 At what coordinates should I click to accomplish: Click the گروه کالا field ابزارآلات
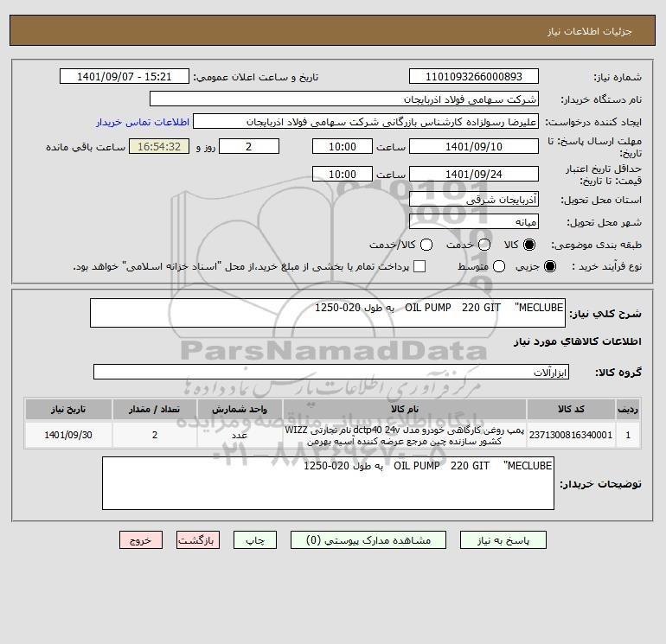pyautogui.click(x=331, y=372)
